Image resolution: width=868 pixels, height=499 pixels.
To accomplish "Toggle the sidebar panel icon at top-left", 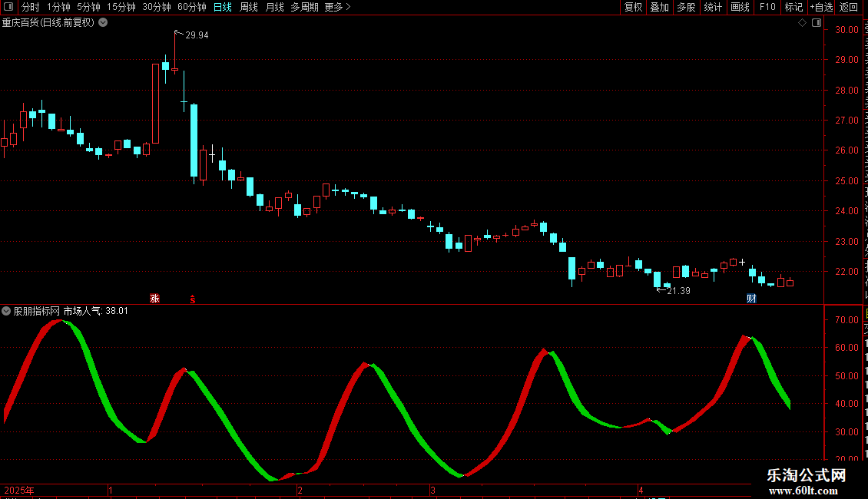I will pos(8,7).
